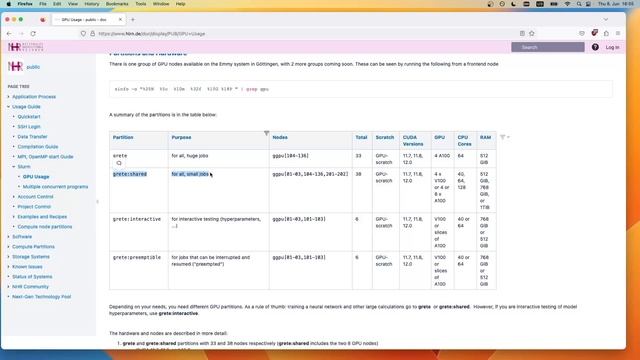Open the help question mark icon

pyautogui.click(x=595, y=47)
